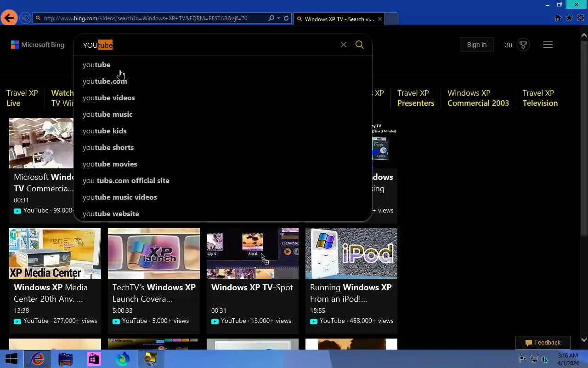
Task: Open File Explorer taskbar icon
Action: point(66,359)
